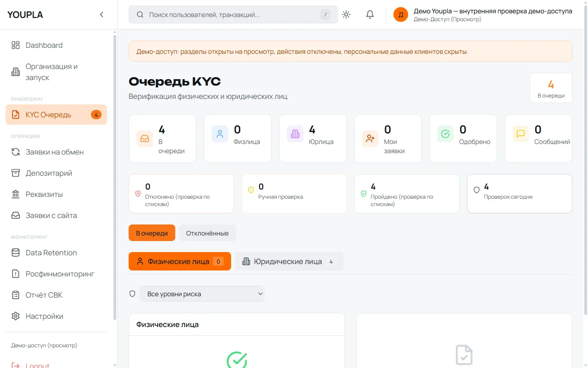Click the «Ручная проверка» card
This screenshot has height=368, width=588.
coord(294,194)
